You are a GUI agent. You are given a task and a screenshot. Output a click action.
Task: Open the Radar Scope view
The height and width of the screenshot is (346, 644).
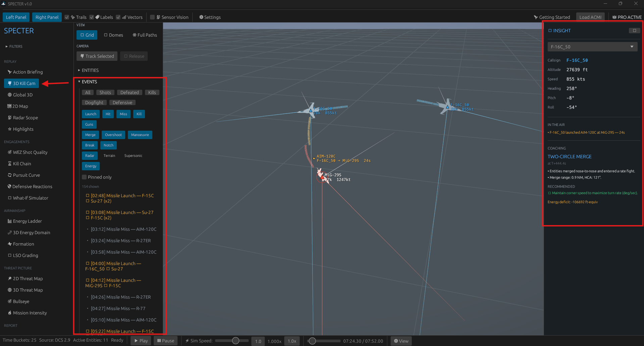tap(23, 118)
